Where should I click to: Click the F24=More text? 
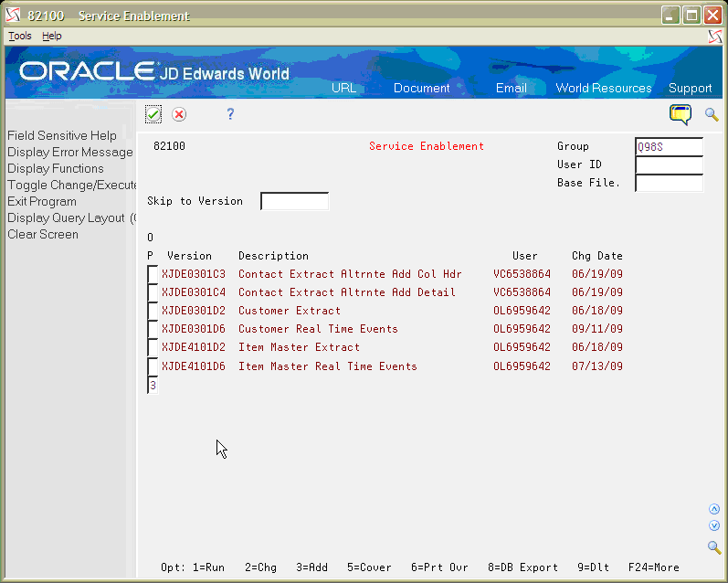(x=654, y=567)
